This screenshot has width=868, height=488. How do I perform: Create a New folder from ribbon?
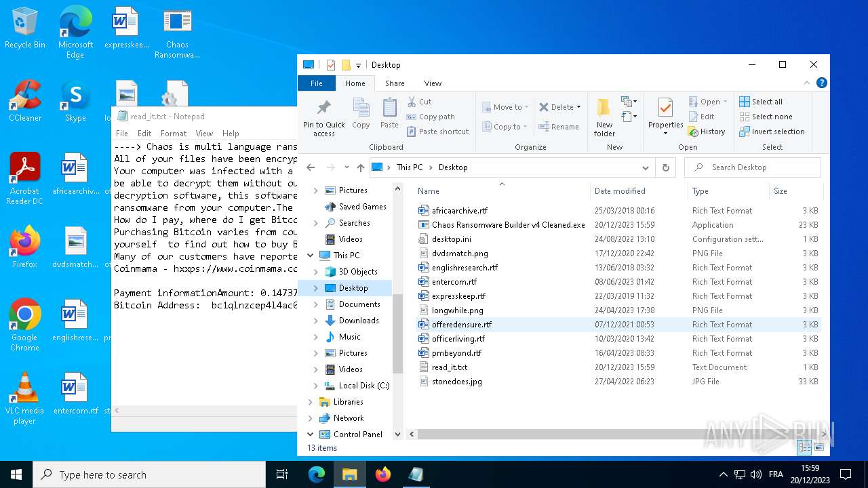tap(604, 117)
